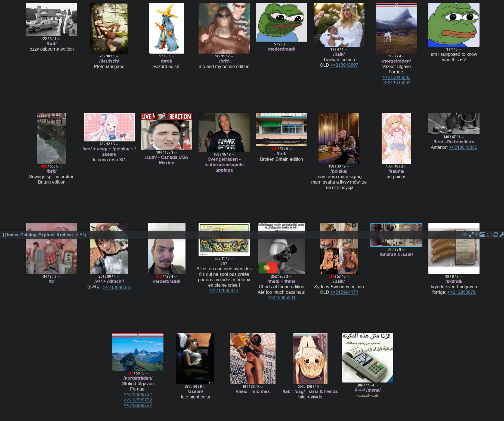The width and height of the screenshot is (504, 421).
Task: Expand arrow beside 34 / 9 / 8 stats
Action: 403,250
